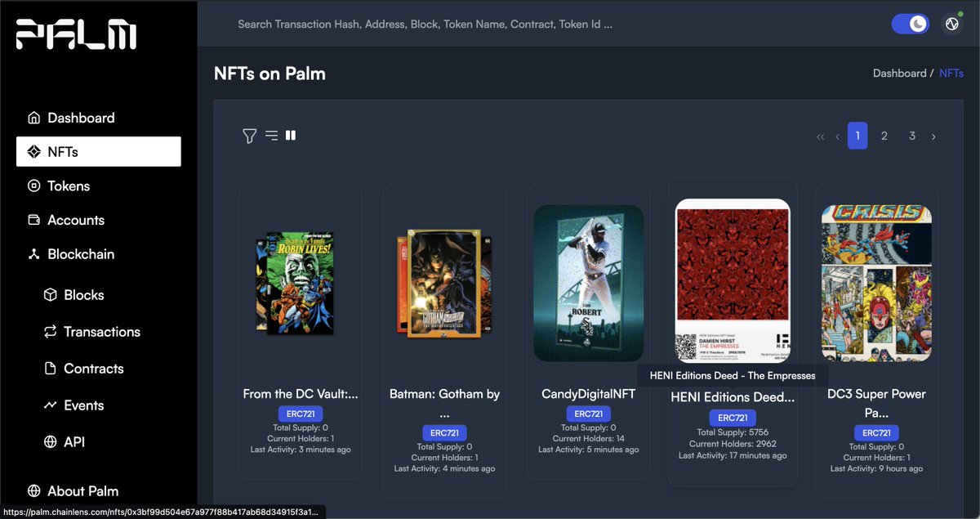Open HENI Empresses red artwork thumbnail

click(x=733, y=281)
